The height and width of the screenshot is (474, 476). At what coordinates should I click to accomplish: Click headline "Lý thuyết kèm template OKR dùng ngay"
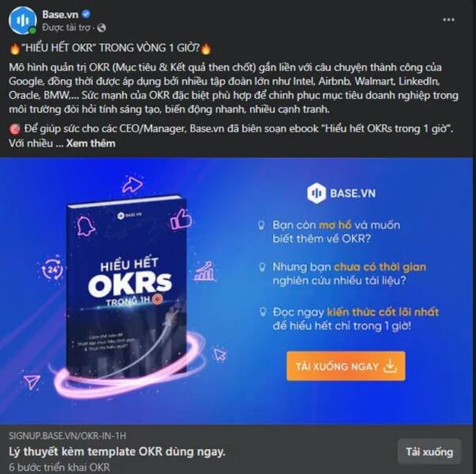[117, 452]
